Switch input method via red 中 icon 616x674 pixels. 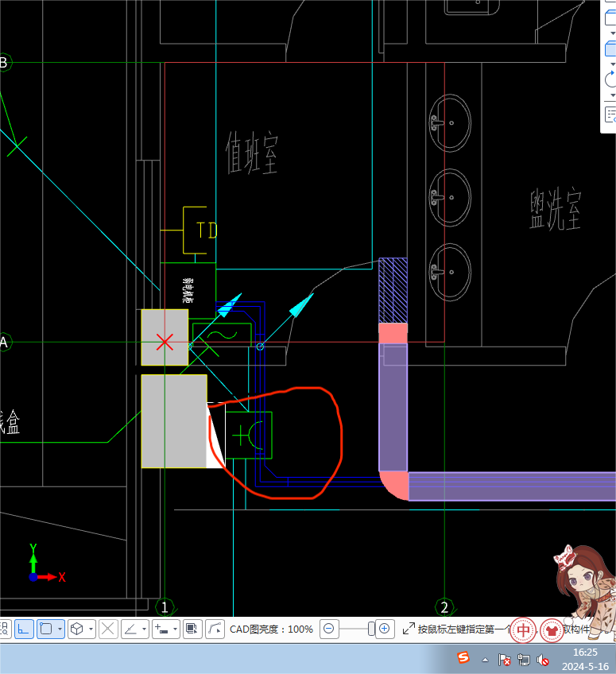coord(523,630)
